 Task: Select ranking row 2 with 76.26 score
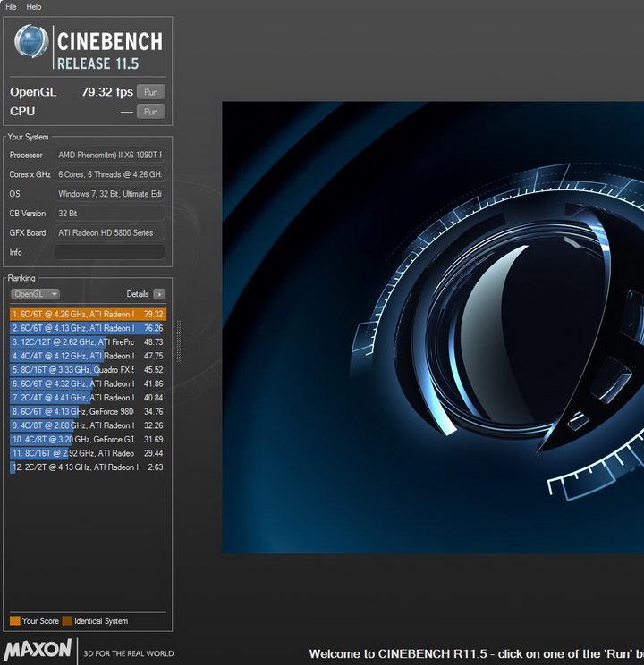[x=88, y=328]
